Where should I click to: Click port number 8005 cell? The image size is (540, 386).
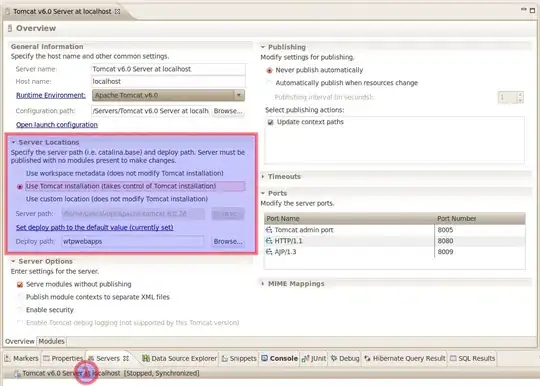(x=445, y=230)
